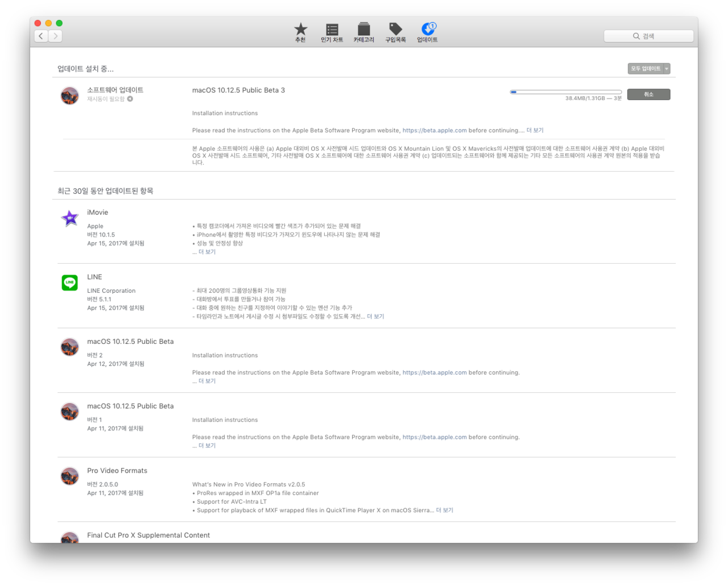Click the restart required info icon
Image resolution: width=728 pixels, height=586 pixels.
point(130,99)
